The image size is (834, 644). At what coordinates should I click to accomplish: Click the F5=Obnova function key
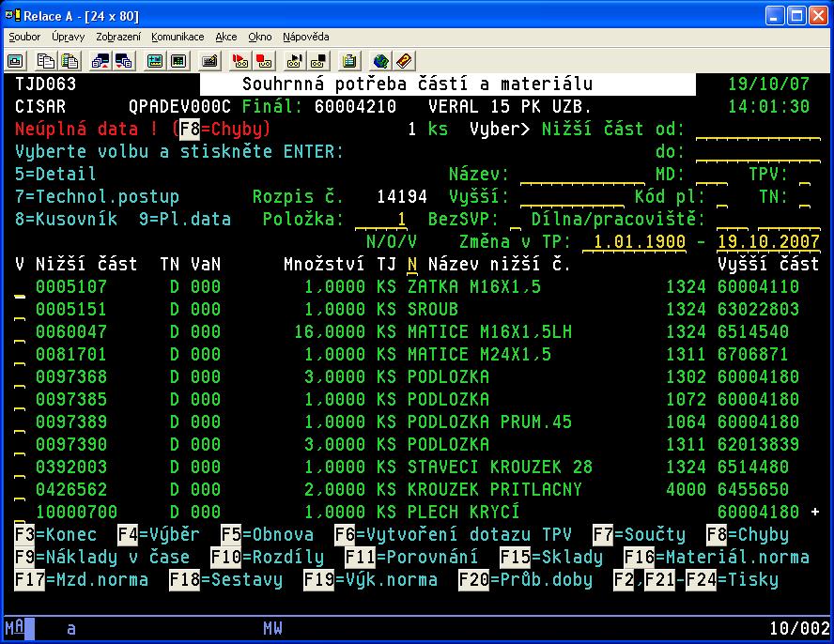pos(268,534)
